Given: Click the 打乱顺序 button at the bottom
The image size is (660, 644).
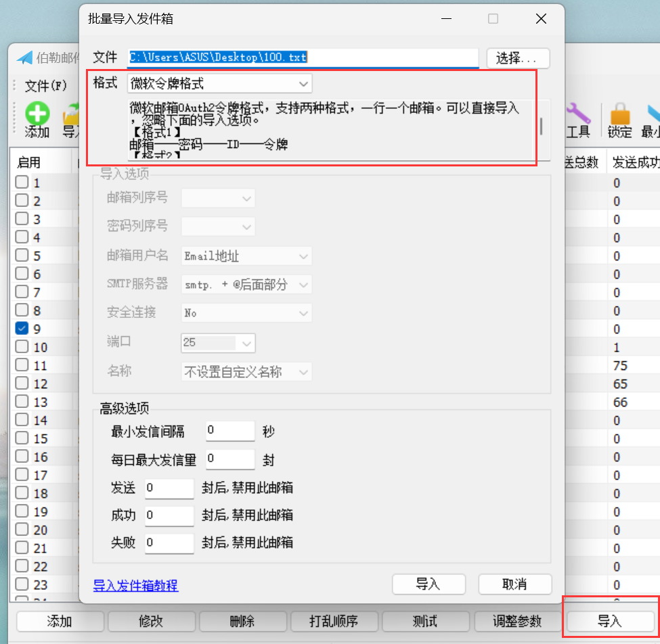Looking at the screenshot, I should pos(334,621).
